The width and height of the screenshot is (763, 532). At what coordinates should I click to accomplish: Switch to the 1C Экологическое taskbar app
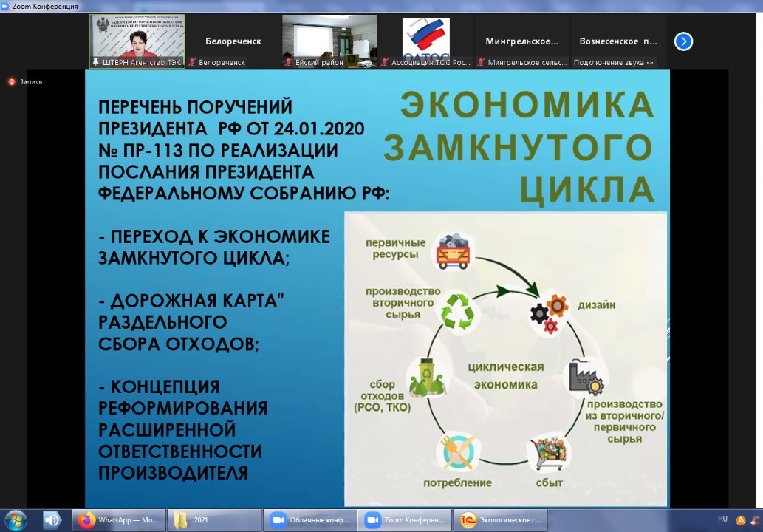coord(501,519)
